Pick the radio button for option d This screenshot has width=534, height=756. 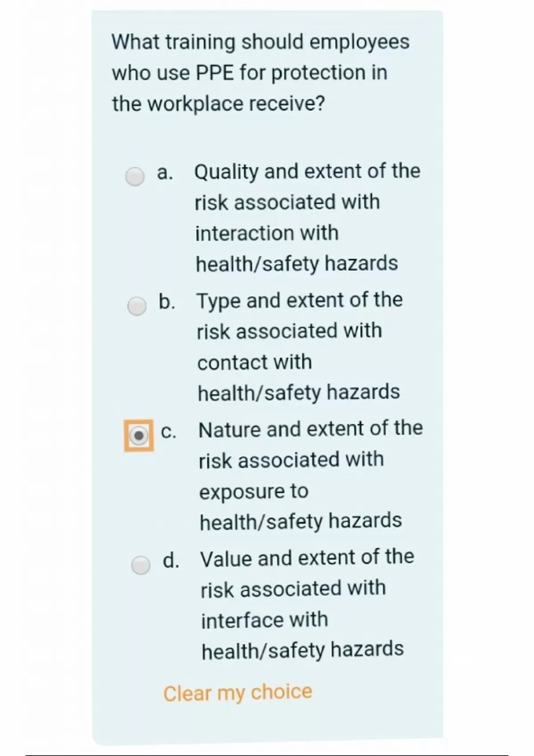(x=141, y=565)
